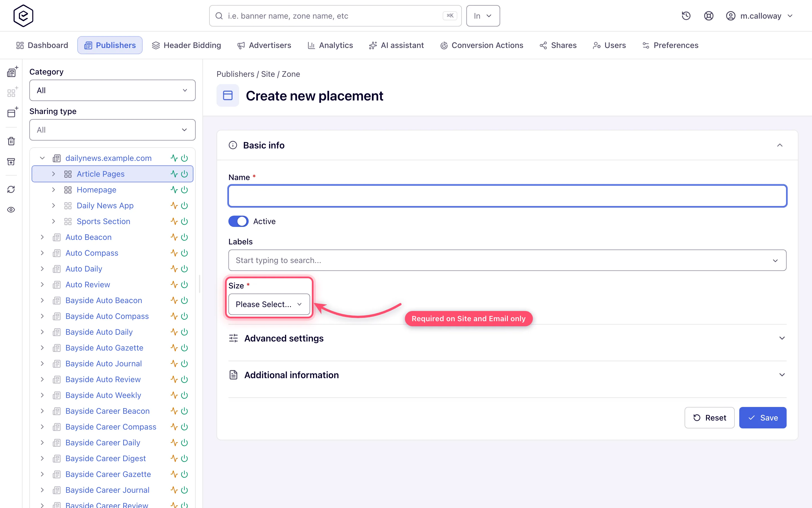Click the add site icon in sidebar
The width and height of the screenshot is (812, 508).
pos(12,72)
